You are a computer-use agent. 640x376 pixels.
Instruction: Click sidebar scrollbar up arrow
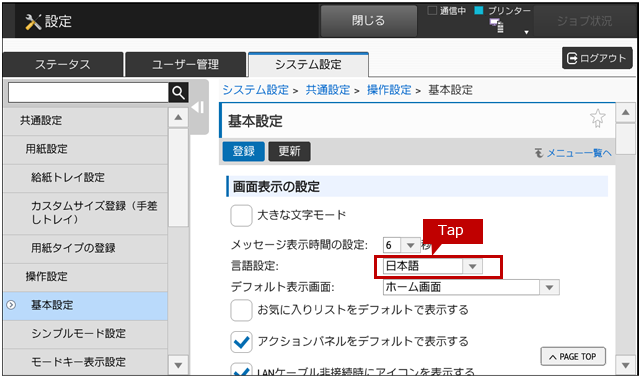(178, 118)
